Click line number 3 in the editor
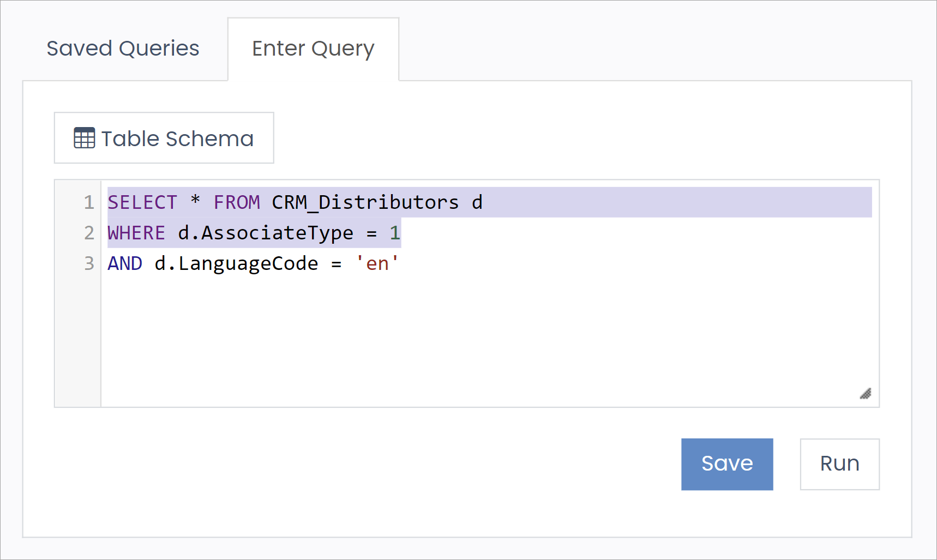The height and width of the screenshot is (560, 937). click(x=89, y=263)
